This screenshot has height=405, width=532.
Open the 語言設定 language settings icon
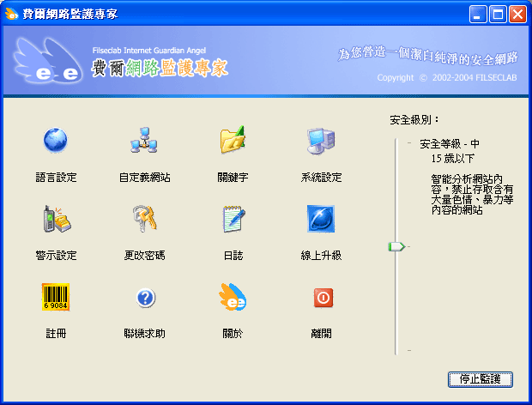[56, 140]
